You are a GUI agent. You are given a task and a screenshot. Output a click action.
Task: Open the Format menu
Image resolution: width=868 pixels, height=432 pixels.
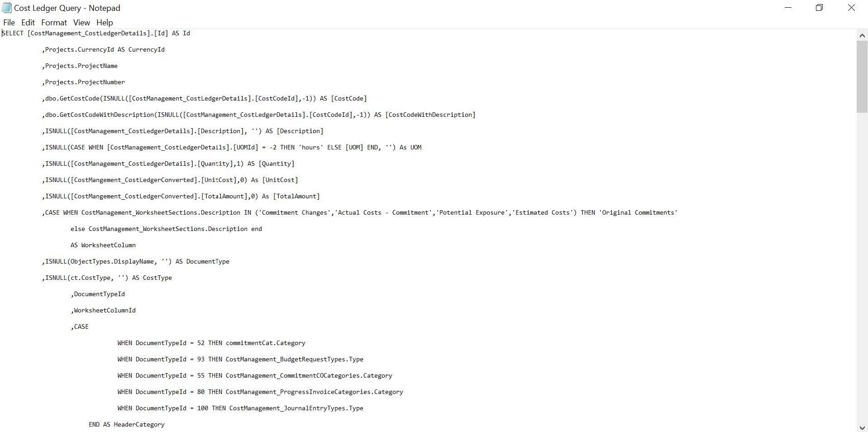point(54,22)
